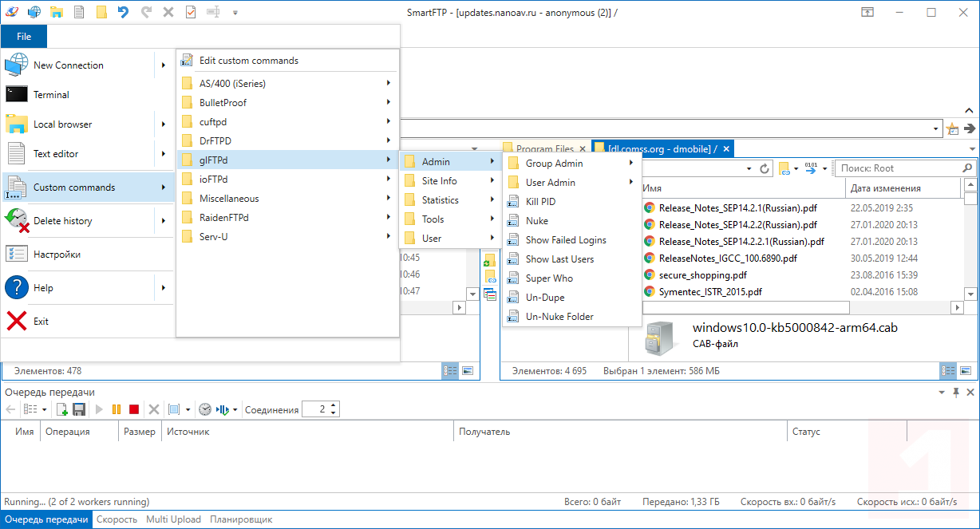
Task: Open glFTPd Site Info submenu
Action: tap(450, 181)
